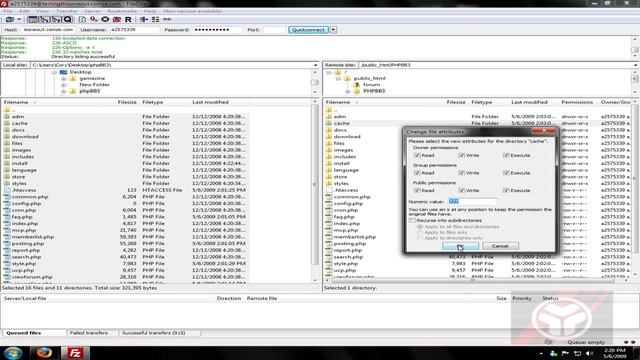Uncheck Owner permissions Read checkbox
Image resolution: width=640 pixels, height=360 pixels.
click(417, 156)
